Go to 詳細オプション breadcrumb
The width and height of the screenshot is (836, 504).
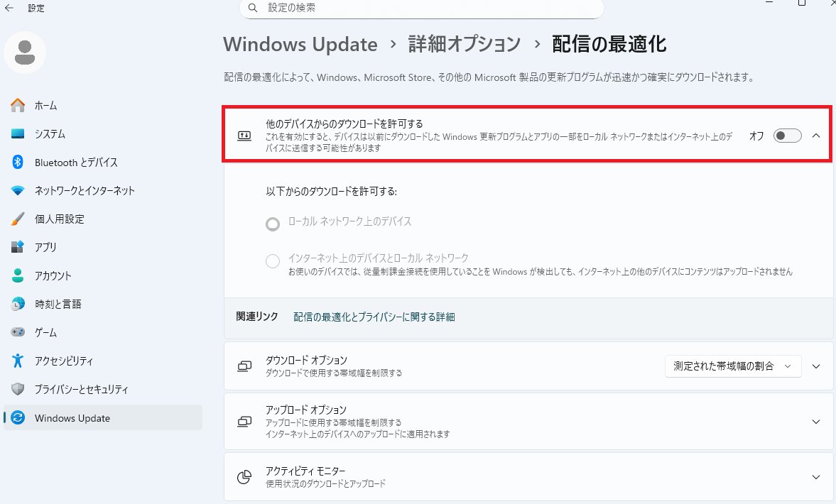coord(465,44)
